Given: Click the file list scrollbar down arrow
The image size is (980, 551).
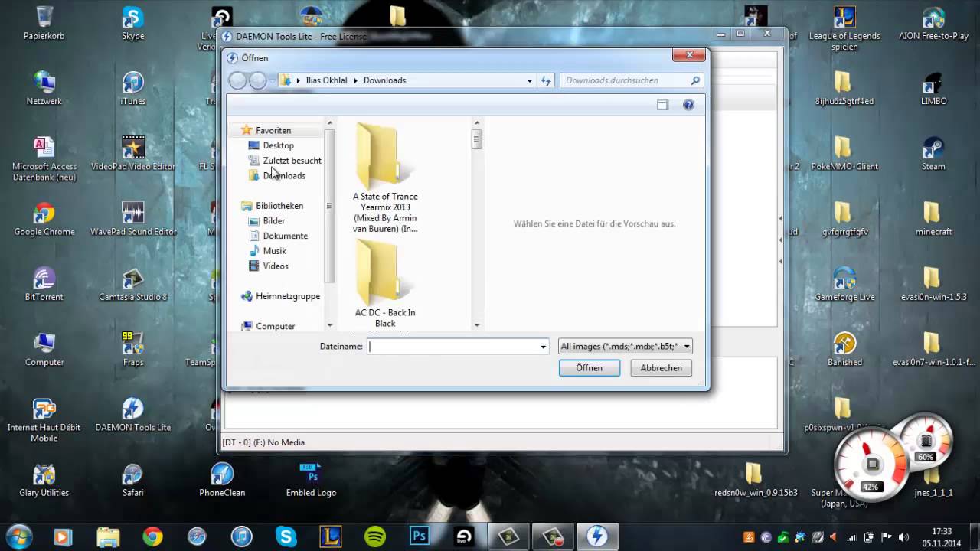Looking at the screenshot, I should [x=476, y=325].
